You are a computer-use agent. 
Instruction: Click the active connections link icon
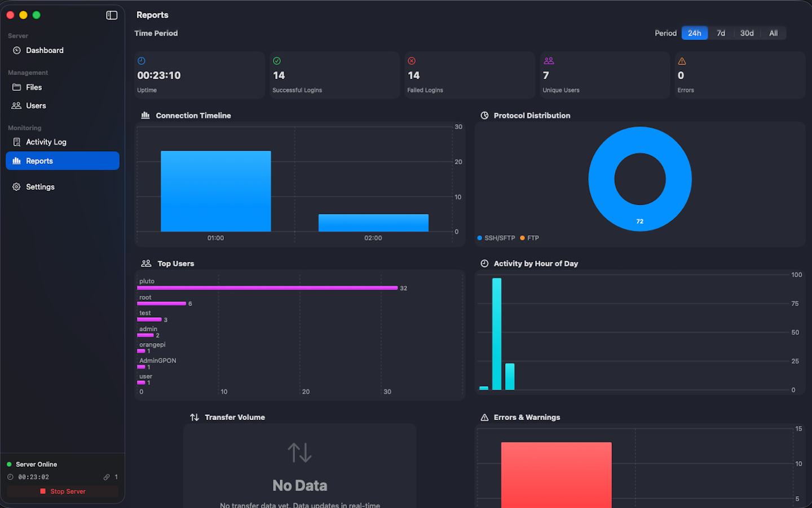click(x=107, y=478)
